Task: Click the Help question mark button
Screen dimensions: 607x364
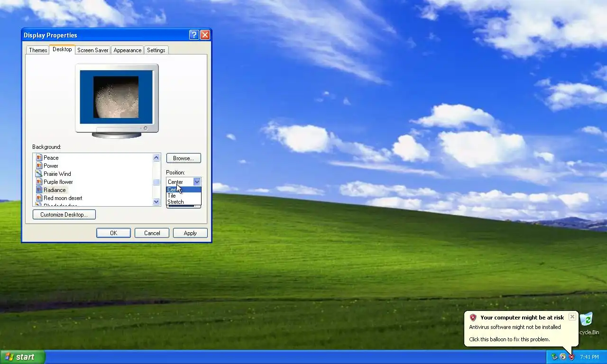Action: tap(193, 35)
